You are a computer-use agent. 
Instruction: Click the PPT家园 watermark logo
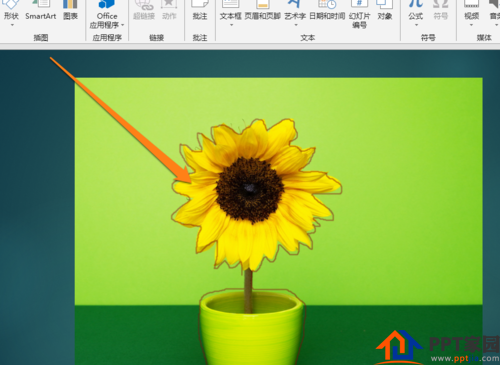click(x=437, y=347)
